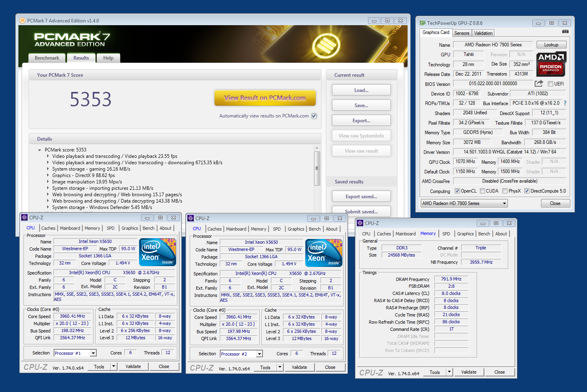Click the GPU-Z screenshot camera icon
Image resolution: width=587 pixels, height=392 pixels.
565,31
